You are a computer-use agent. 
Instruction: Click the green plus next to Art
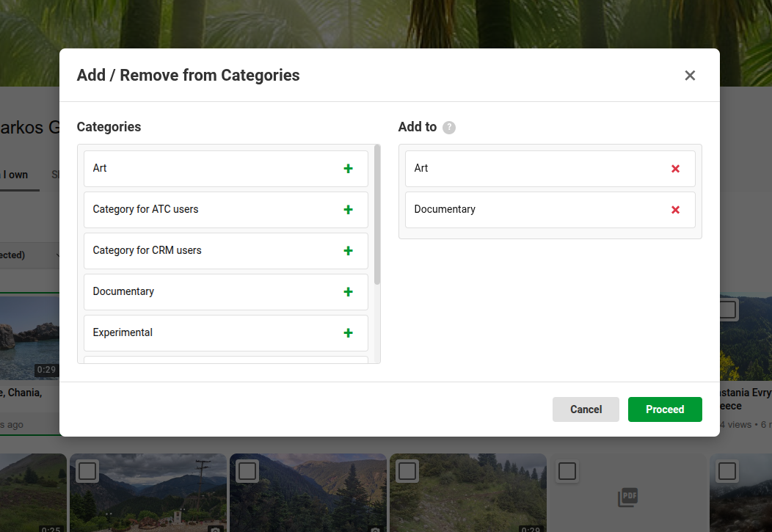(348, 169)
